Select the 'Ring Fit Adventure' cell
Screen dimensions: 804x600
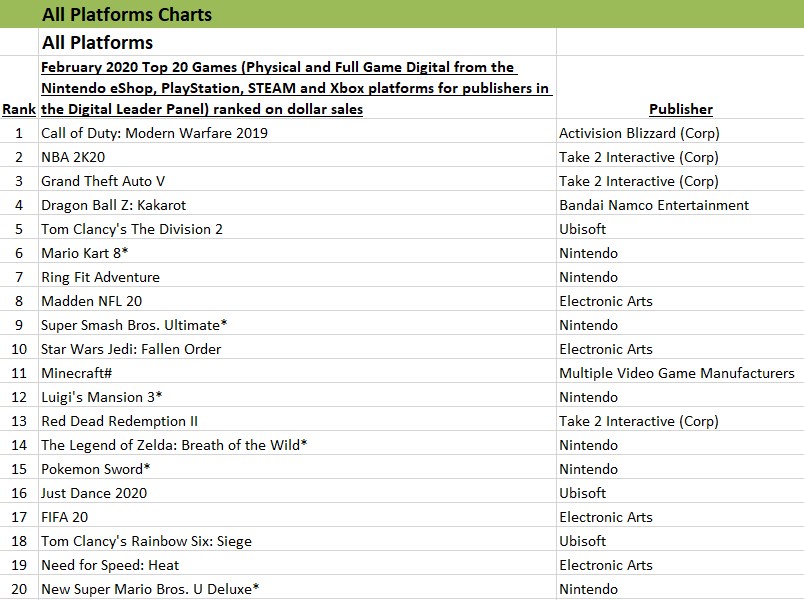[x=100, y=277]
